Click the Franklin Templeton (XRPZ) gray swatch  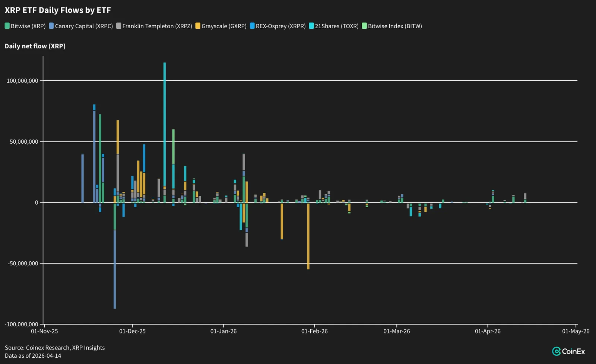click(119, 26)
